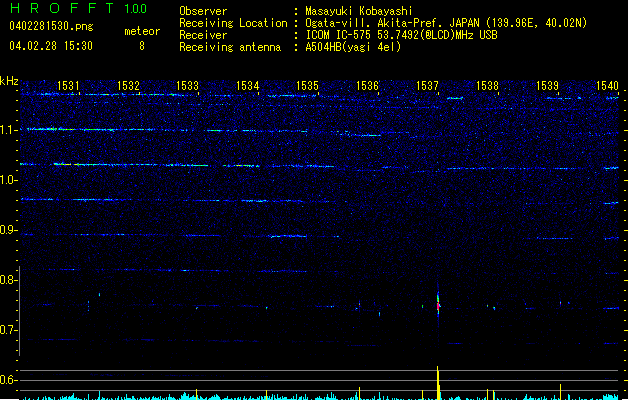Click the 1538 time marker
Image resolution: width=629 pixels, height=400 pixels.
[x=487, y=85]
